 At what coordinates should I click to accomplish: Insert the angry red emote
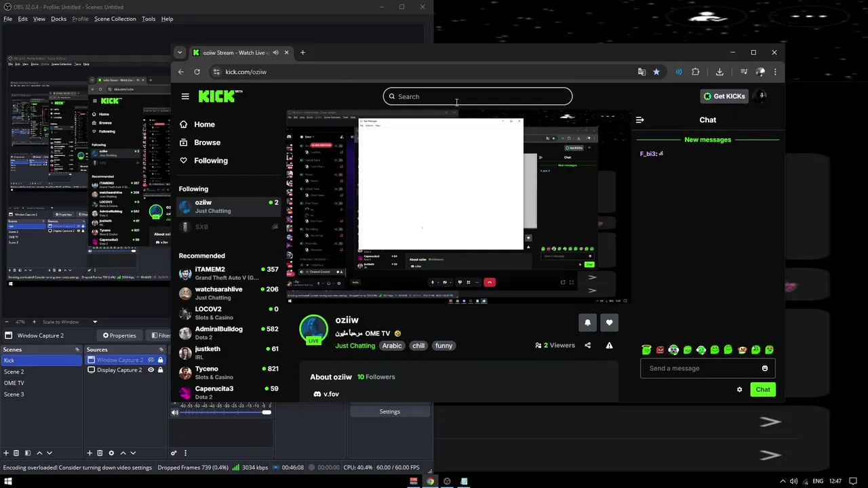click(x=660, y=350)
